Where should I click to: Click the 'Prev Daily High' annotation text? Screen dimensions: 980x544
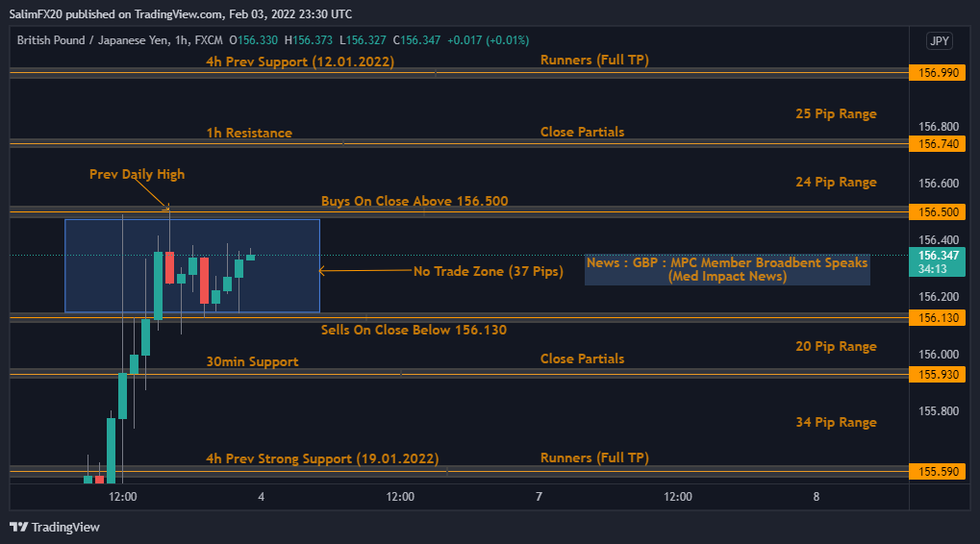click(x=137, y=175)
